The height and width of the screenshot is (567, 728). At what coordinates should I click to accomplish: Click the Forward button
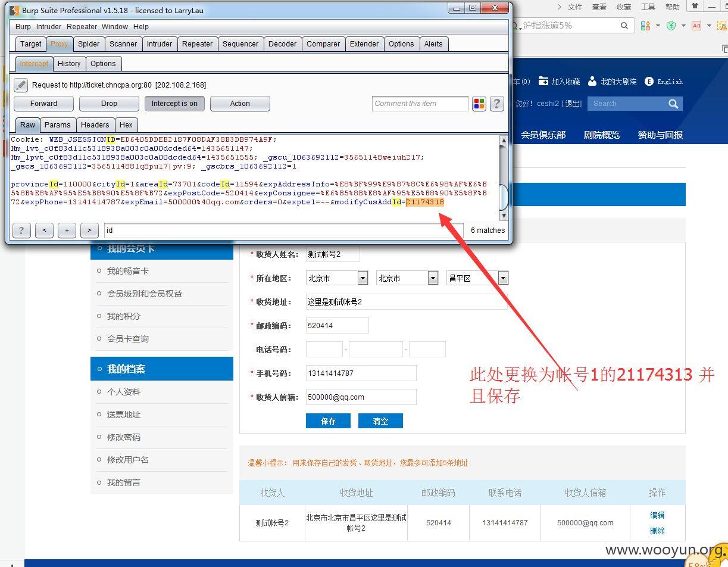(x=43, y=104)
